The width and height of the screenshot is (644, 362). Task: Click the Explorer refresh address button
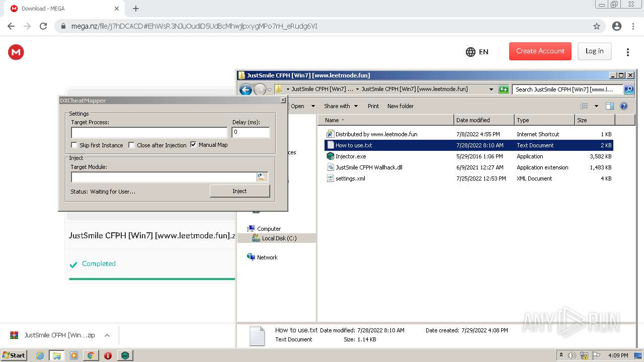[504, 89]
